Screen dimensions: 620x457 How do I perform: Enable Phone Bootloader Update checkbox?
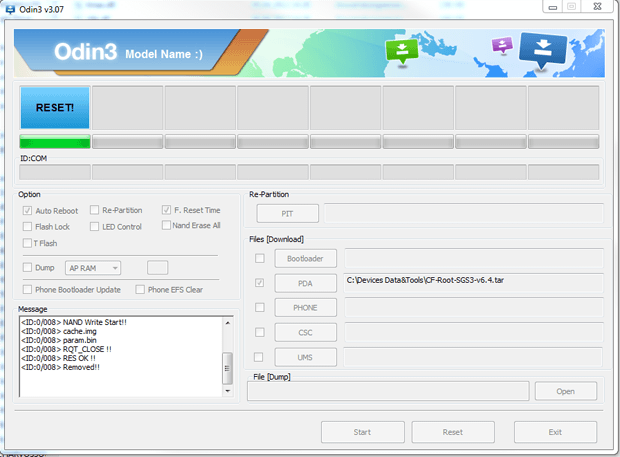pos(27,289)
